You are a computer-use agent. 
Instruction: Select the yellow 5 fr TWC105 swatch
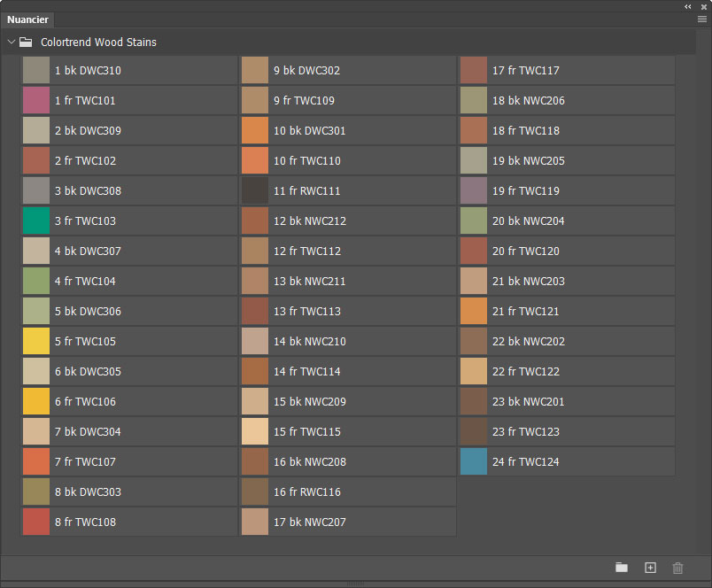pyautogui.click(x=36, y=341)
